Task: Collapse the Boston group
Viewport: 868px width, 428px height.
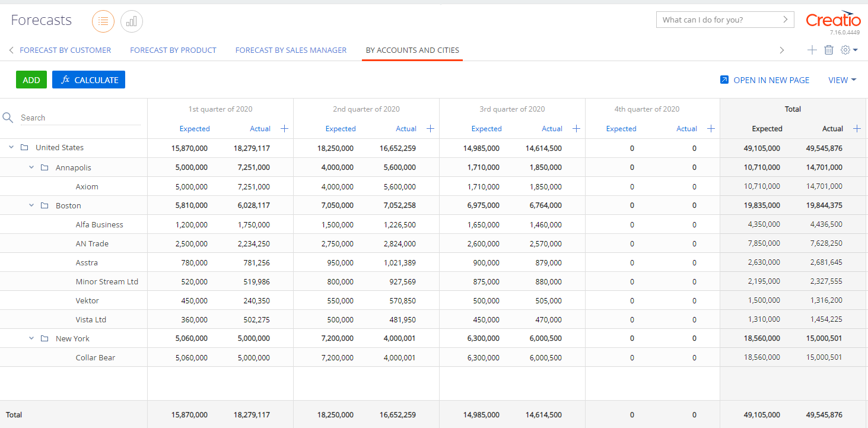Action: (x=31, y=205)
